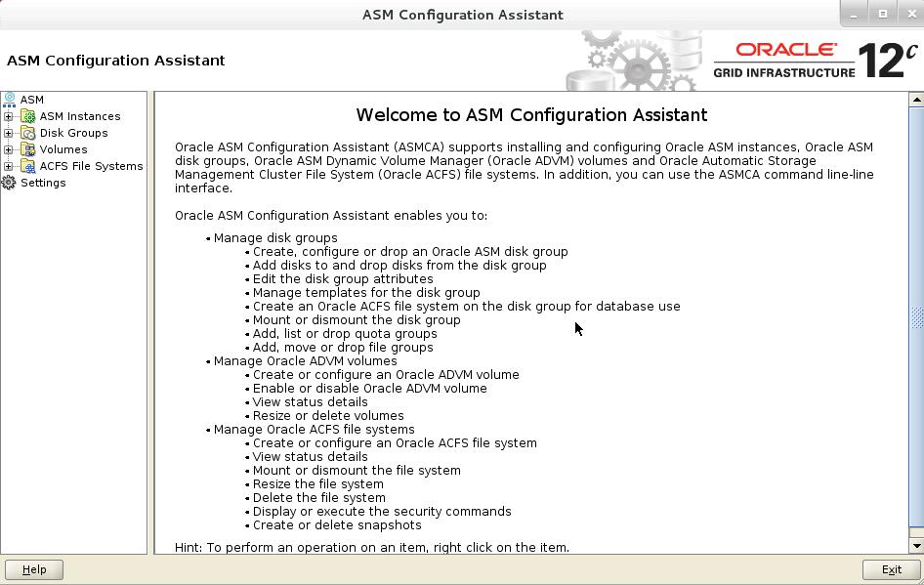The image size is (924, 585).
Task: Click the vertical scrollbar thumb
Action: [x=916, y=318]
